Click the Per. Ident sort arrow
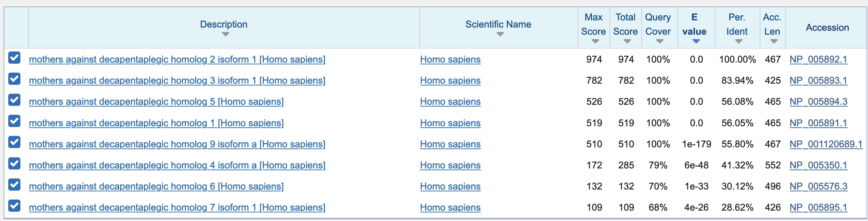Image resolution: width=868 pixels, height=221 pixels. click(739, 41)
